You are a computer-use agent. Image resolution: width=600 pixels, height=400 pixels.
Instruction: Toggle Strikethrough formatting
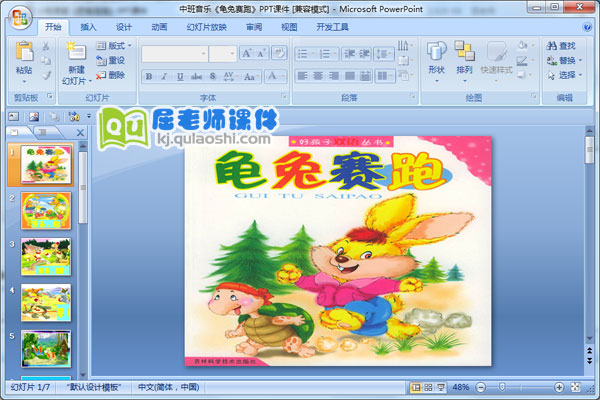click(x=196, y=77)
